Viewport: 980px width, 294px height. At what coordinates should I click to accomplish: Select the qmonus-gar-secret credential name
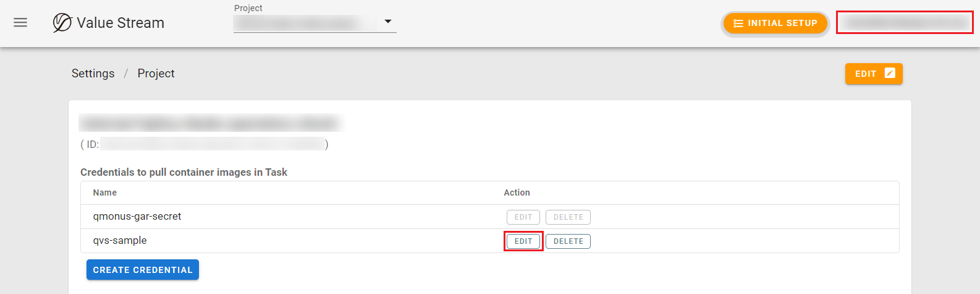coord(137,217)
